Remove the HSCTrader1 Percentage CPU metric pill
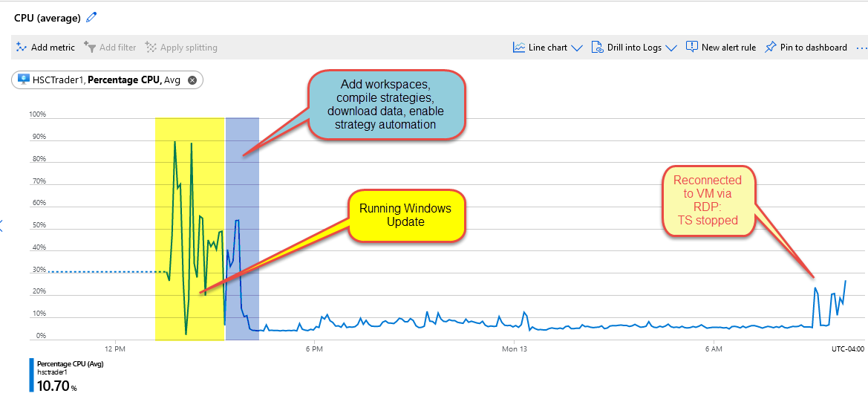The height and width of the screenshot is (402, 868). [192, 80]
